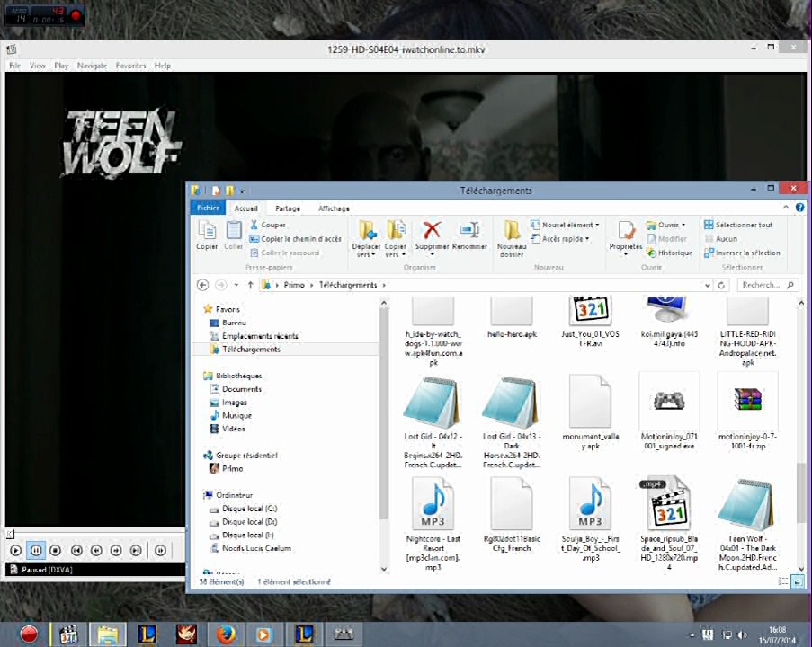Click the Pause button in media player
The height and width of the screenshot is (647, 812).
36,550
